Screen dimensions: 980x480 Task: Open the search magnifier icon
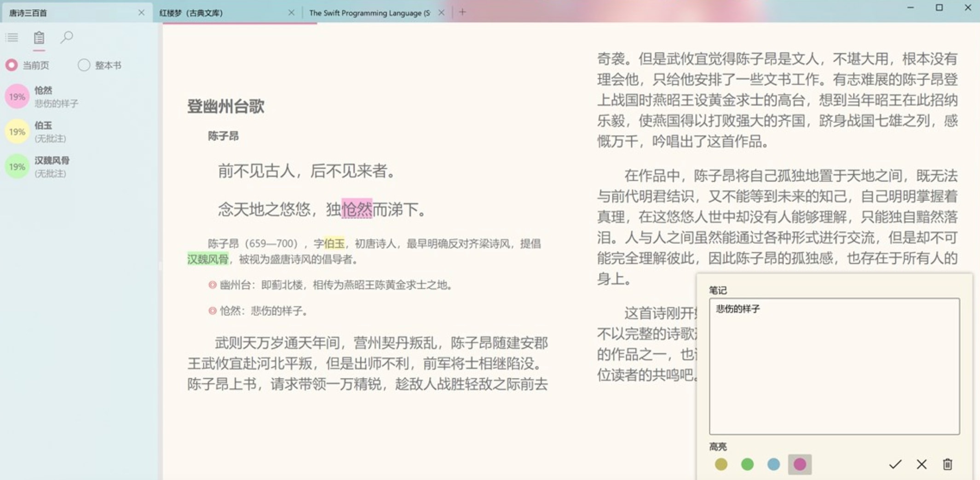[67, 37]
